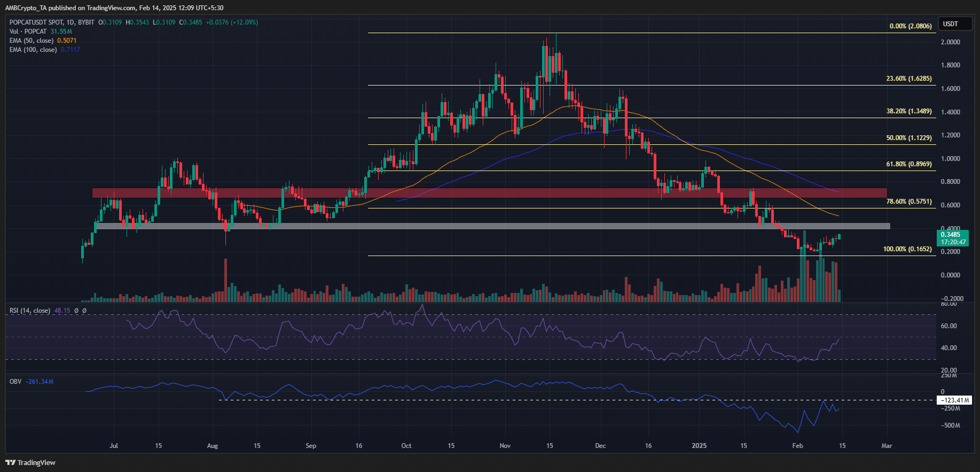Click the 'AMBCrypto_TA published on TradingView.com' header text
Screen dimensions: 980x472
coord(69,8)
